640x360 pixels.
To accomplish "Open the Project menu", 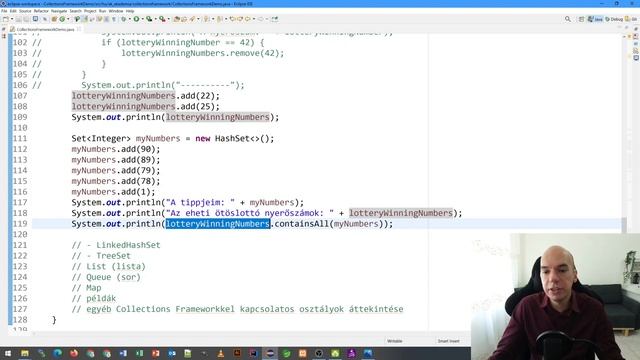I will pyautogui.click(x=90, y=11).
